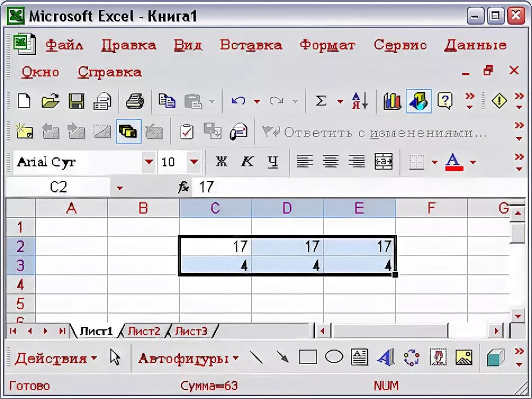The width and height of the screenshot is (532, 399).
Task: Open the font name dropdown Arial Cyr
Action: (149, 162)
